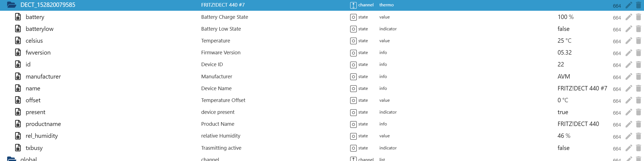The width and height of the screenshot is (644, 161).
Task: Click the 46 % humidity value
Action: pos(564,136)
